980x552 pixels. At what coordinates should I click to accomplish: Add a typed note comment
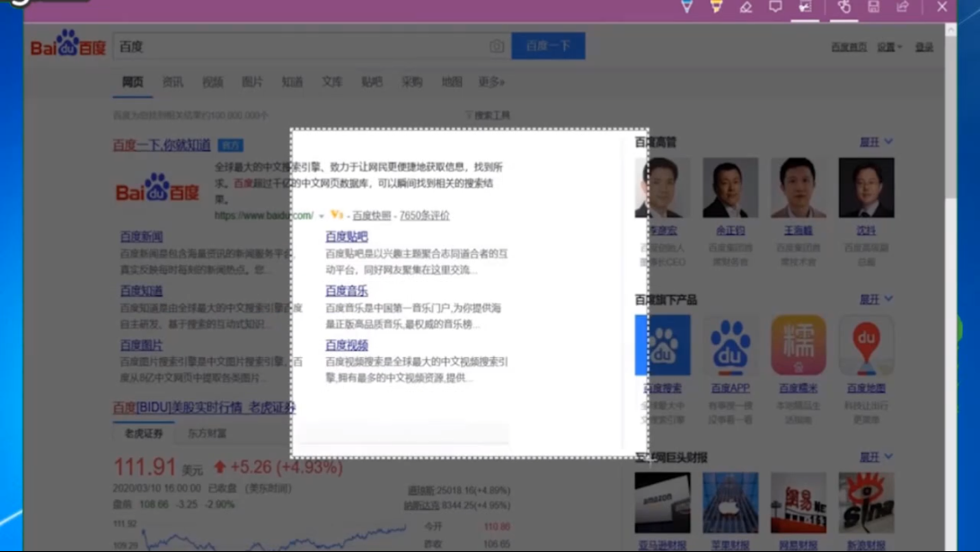click(775, 7)
